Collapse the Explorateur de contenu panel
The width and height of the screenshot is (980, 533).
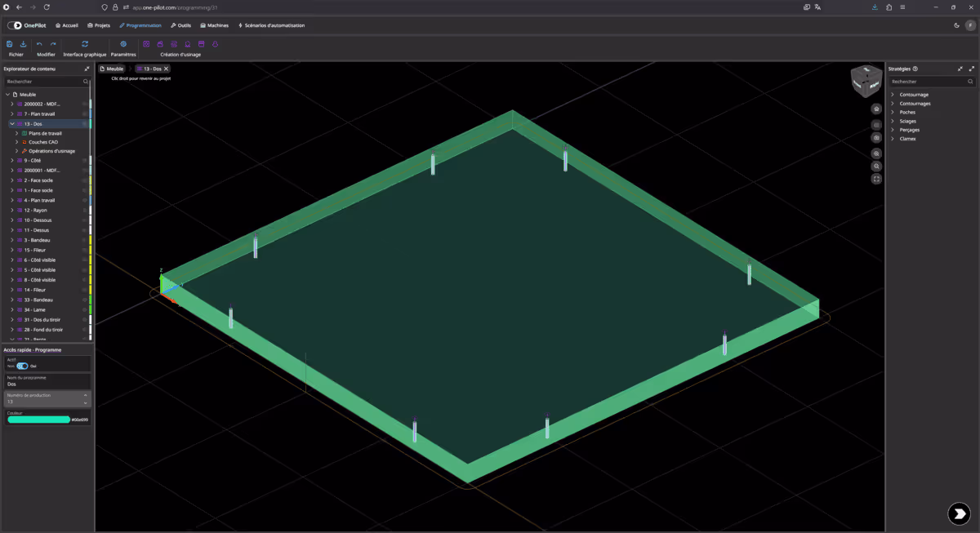87,69
